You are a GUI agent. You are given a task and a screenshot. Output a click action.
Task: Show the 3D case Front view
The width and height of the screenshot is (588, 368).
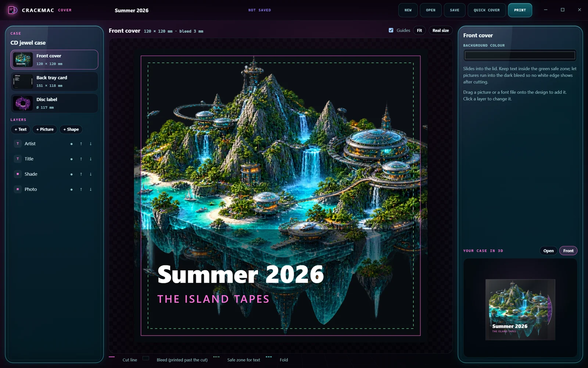(x=568, y=251)
